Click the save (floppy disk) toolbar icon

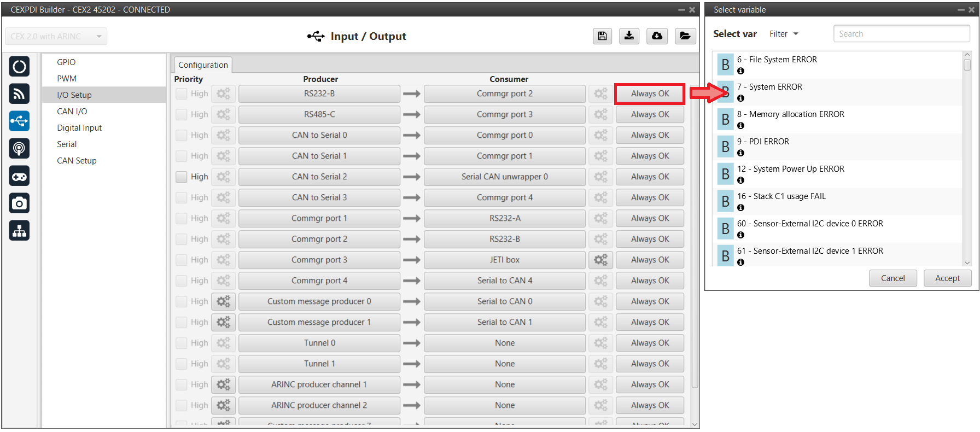[602, 36]
